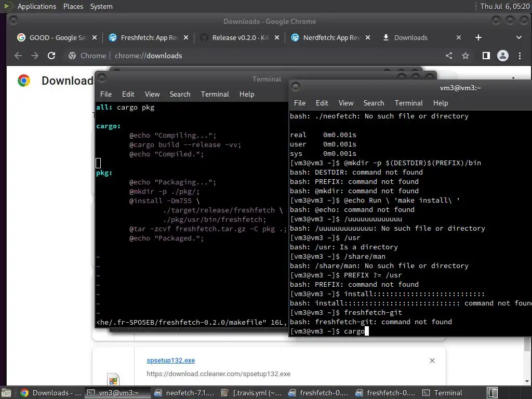Click 'all: cargo pkg' line in editor
Image resolution: width=532 pixels, height=399 pixels.
click(125, 108)
